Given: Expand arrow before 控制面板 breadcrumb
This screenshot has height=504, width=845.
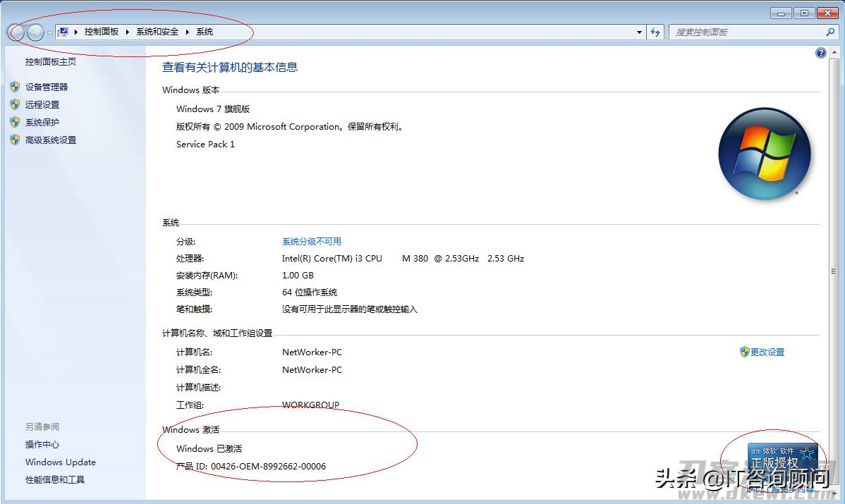Looking at the screenshot, I should (75, 32).
